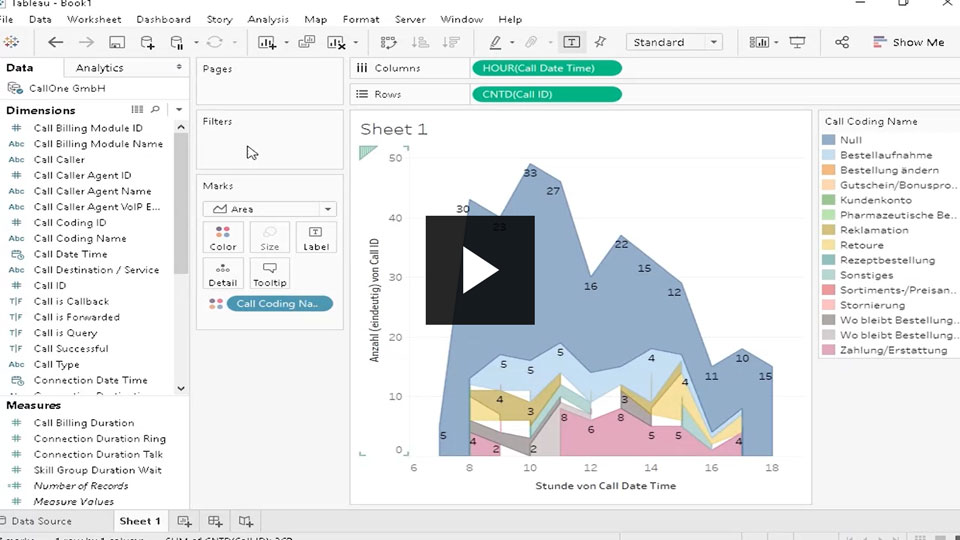Image resolution: width=960 pixels, height=540 pixels.
Task: Click the New Worksheet tab icon at bottom
Action: pos(184,521)
